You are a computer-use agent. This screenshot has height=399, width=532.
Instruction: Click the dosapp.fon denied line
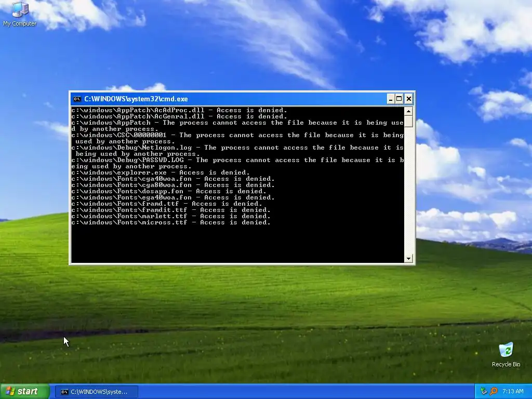[169, 191]
